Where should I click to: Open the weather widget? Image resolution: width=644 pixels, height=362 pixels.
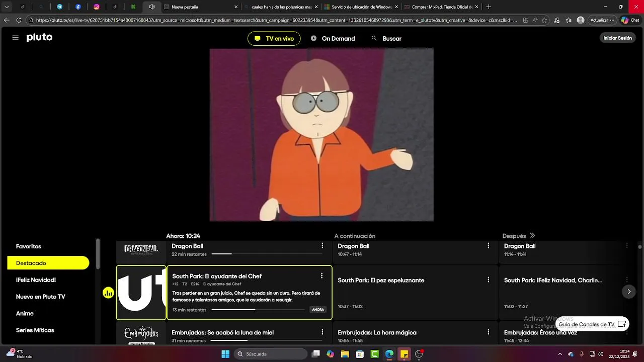click(20, 354)
